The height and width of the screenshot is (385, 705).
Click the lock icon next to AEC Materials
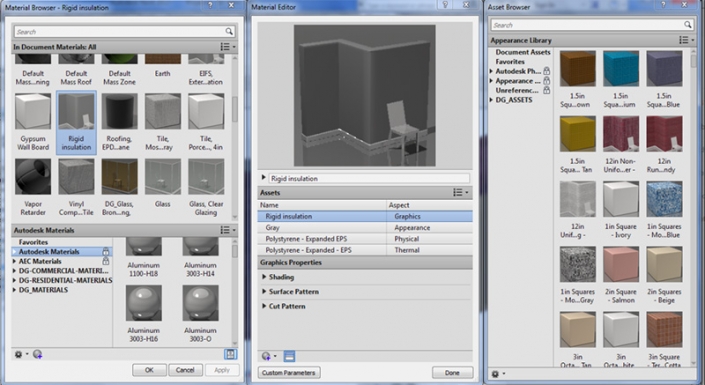tap(106, 261)
